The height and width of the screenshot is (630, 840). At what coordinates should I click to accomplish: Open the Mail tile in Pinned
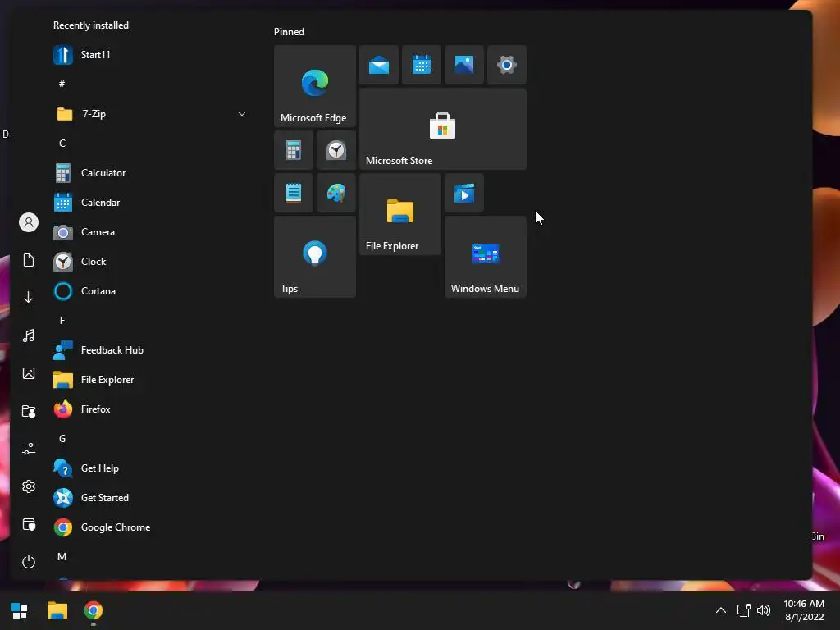point(379,65)
